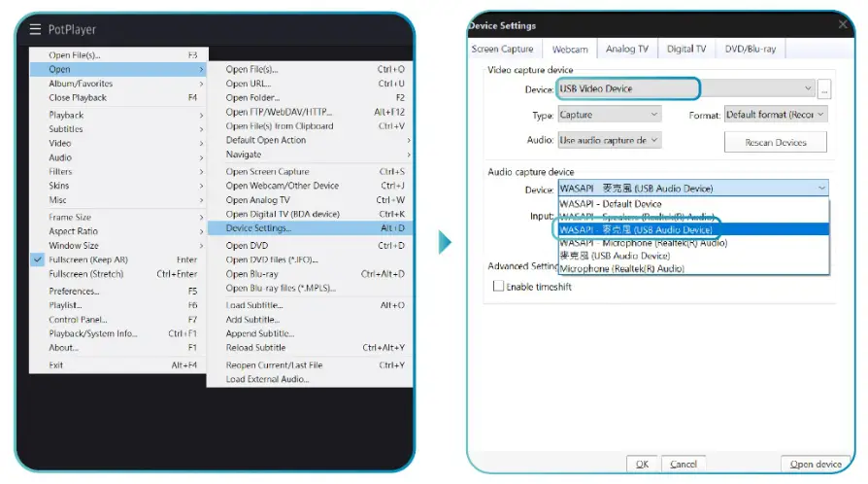
Task: Expand the Default Open Action submenu
Action: coord(310,140)
